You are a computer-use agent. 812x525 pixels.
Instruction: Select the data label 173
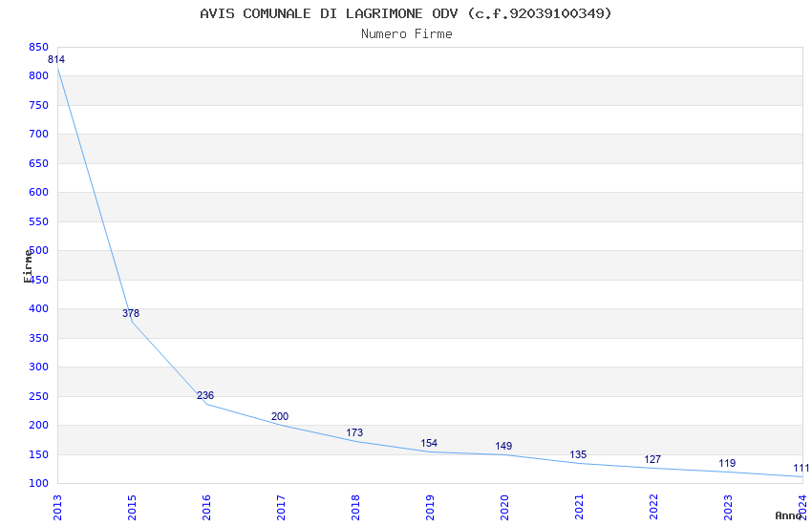pyautogui.click(x=354, y=432)
